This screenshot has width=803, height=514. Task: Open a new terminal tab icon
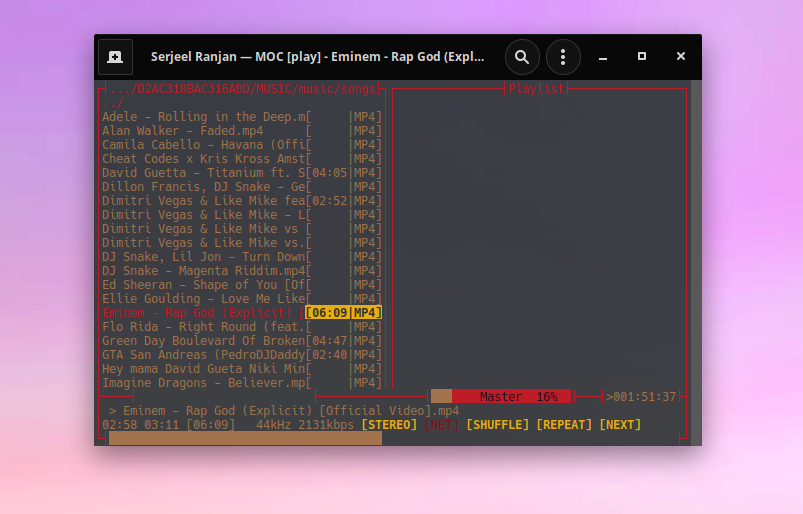click(x=115, y=57)
